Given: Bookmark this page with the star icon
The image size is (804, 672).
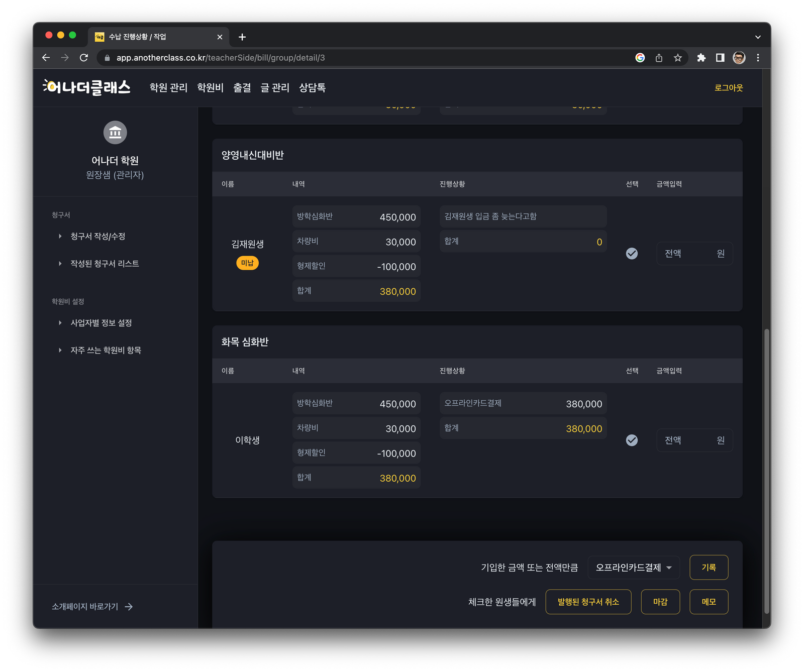Looking at the screenshot, I should point(678,58).
